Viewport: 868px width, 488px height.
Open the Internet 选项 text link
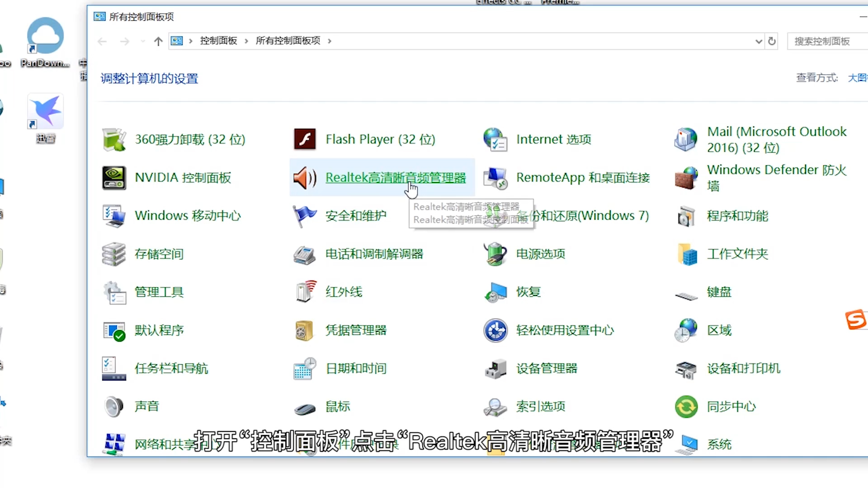coord(554,139)
